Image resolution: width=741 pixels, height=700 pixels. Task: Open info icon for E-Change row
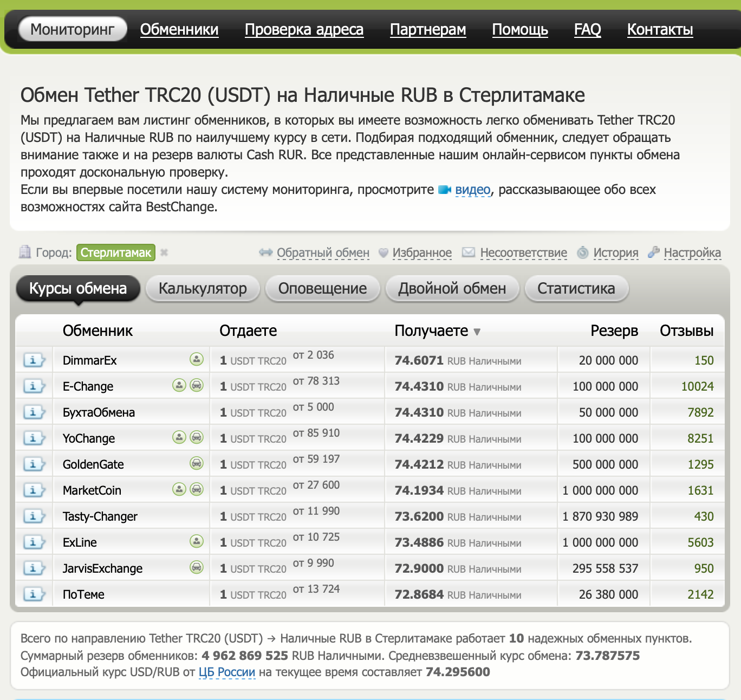34,386
